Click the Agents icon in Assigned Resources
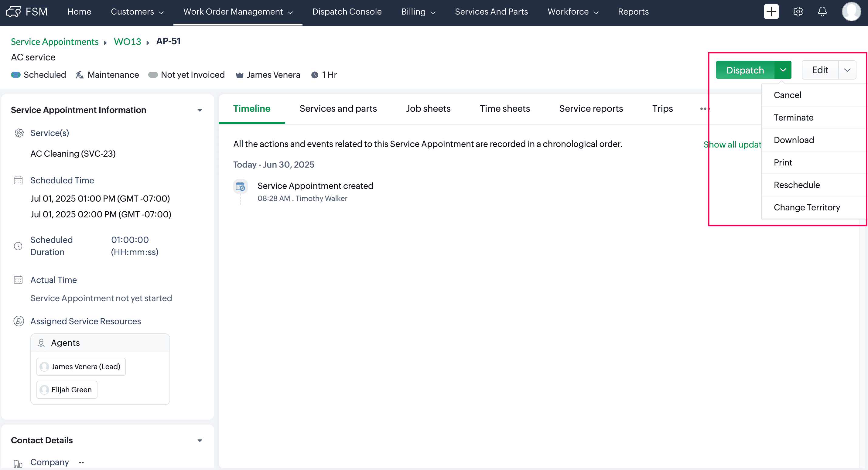Screen dimensions: 868x470 (x=41, y=343)
